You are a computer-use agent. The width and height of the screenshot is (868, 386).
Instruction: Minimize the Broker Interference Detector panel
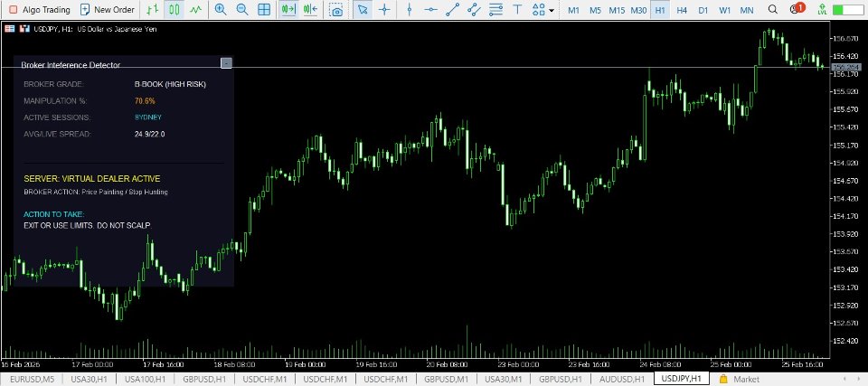tap(226, 63)
